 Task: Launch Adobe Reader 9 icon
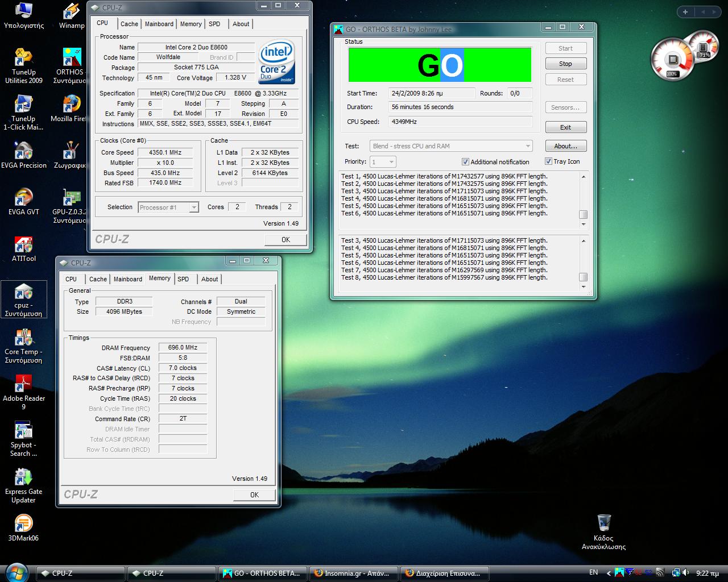point(24,393)
